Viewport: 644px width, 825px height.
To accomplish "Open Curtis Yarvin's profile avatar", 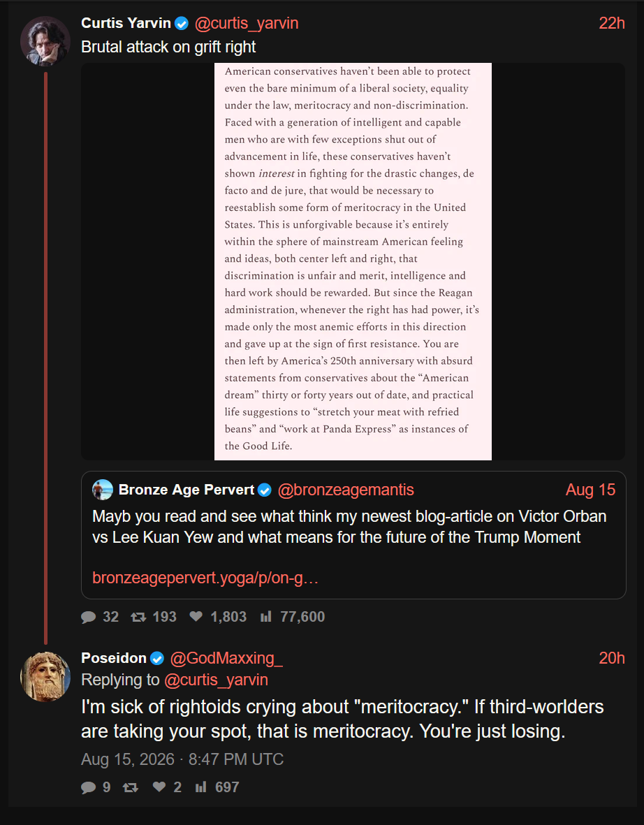I will [45, 41].
